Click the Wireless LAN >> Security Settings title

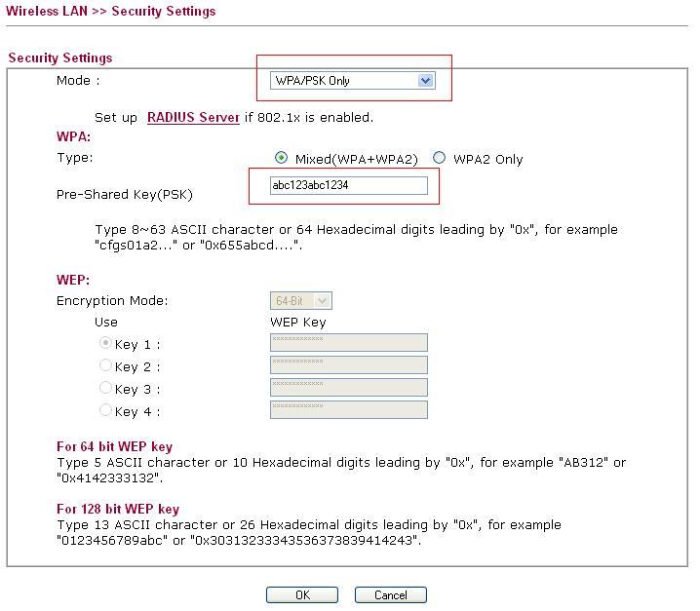pos(111,12)
